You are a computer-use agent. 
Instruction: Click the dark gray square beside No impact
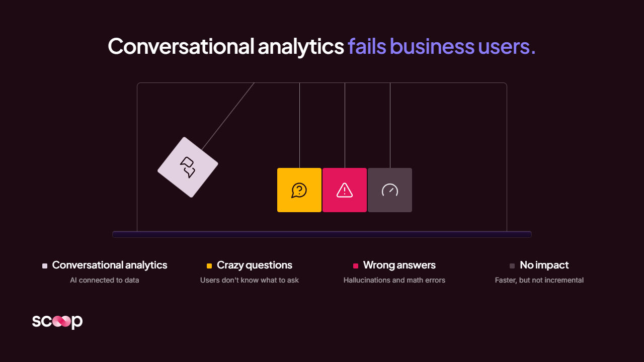click(x=512, y=266)
